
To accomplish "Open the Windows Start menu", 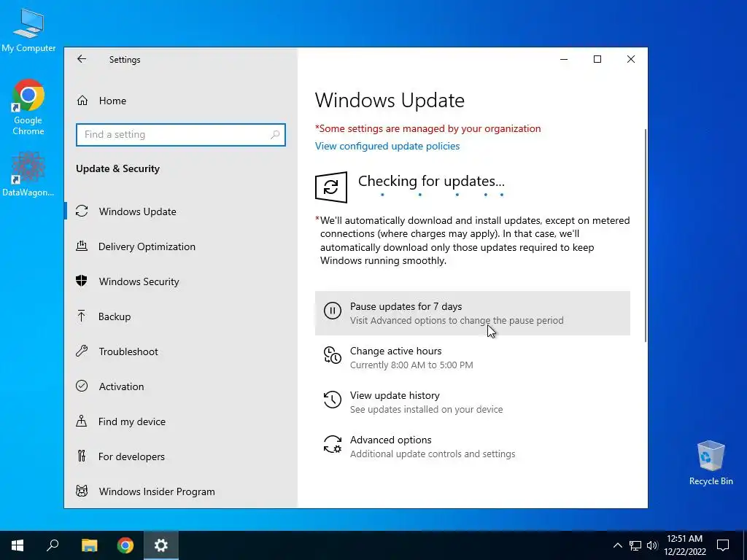I will pos(18,545).
